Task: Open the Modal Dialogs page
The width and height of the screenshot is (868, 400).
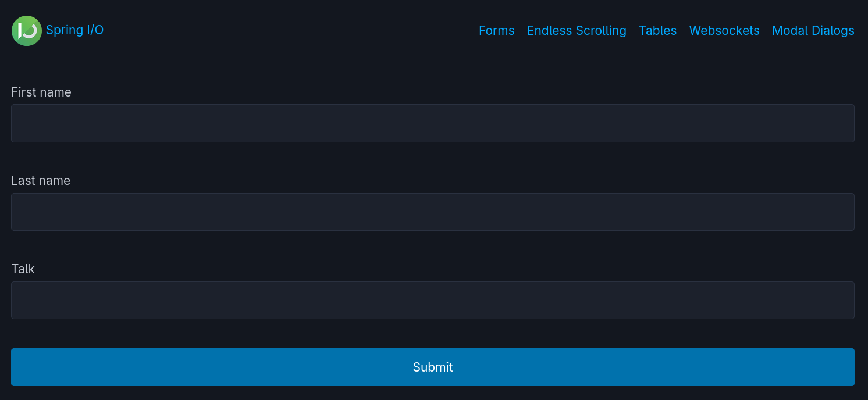Action: pyautogui.click(x=813, y=30)
